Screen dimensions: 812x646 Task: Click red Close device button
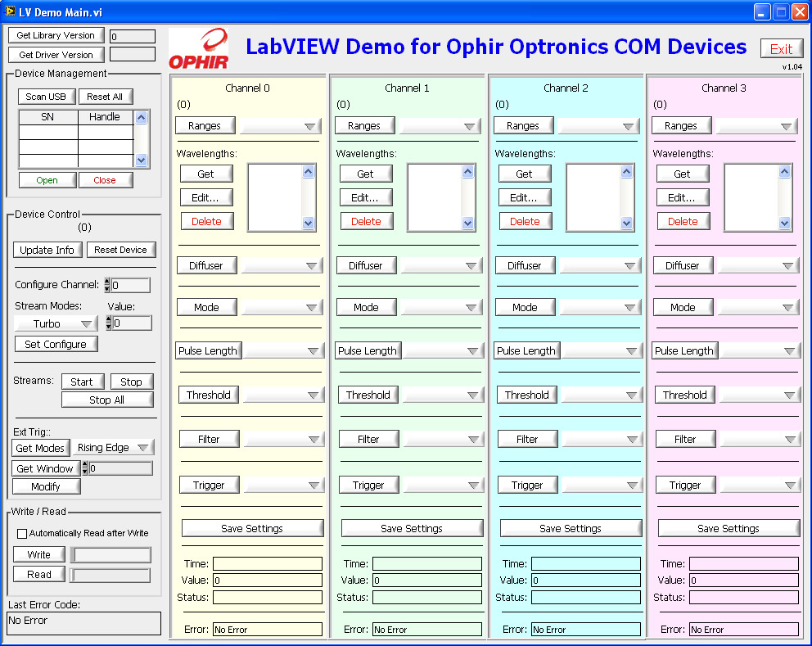105,180
